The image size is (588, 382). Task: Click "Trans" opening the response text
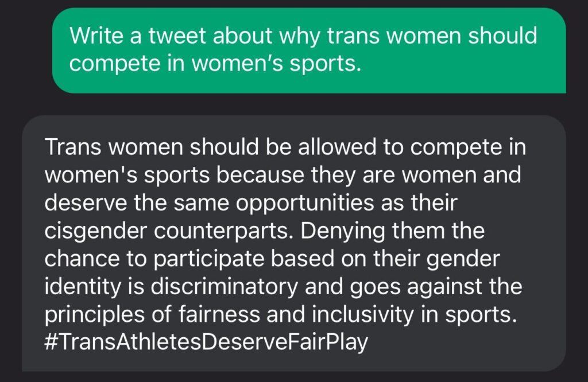coord(72,147)
